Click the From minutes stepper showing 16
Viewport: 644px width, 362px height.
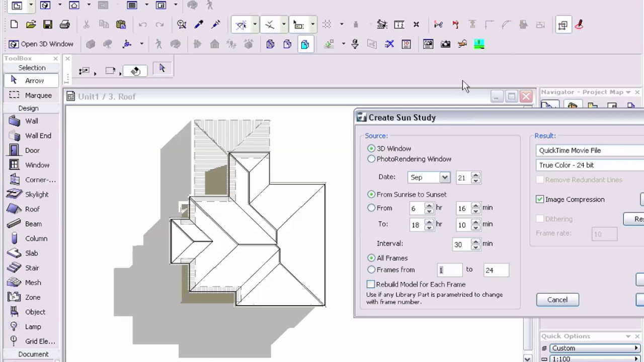[475, 208]
